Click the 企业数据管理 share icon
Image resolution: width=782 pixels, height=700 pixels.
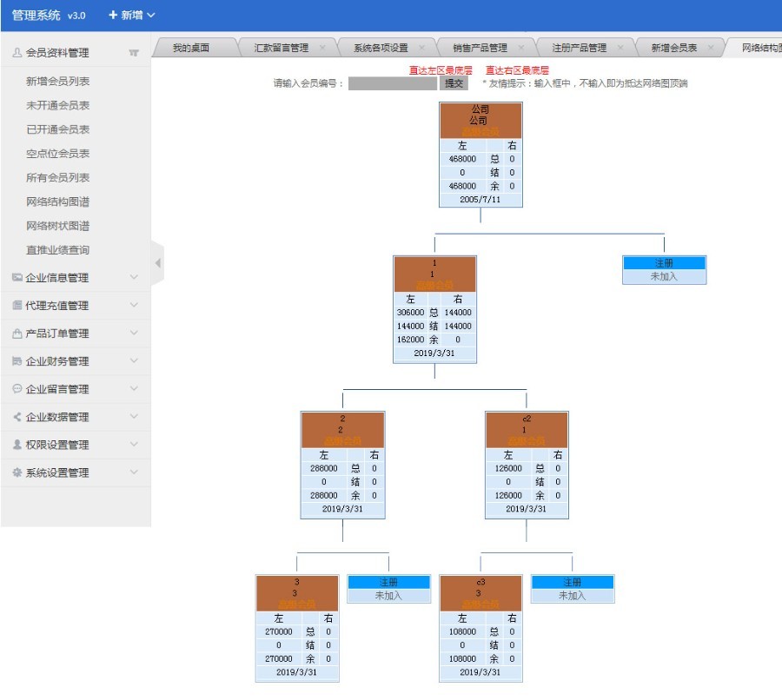[x=19, y=416]
